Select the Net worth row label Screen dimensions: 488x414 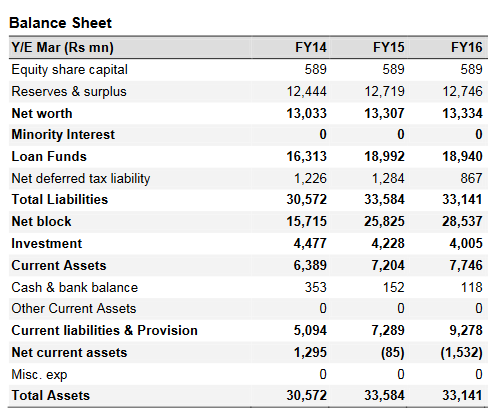click(42, 113)
